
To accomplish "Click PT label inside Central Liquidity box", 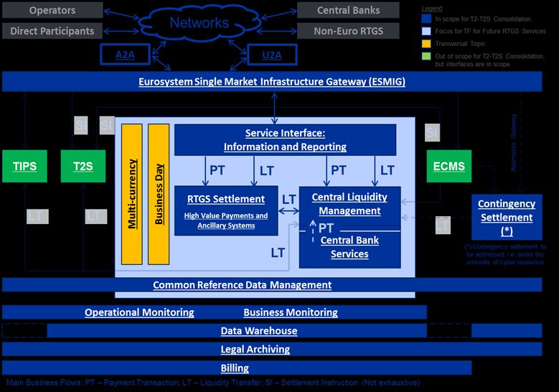I will tap(327, 228).
